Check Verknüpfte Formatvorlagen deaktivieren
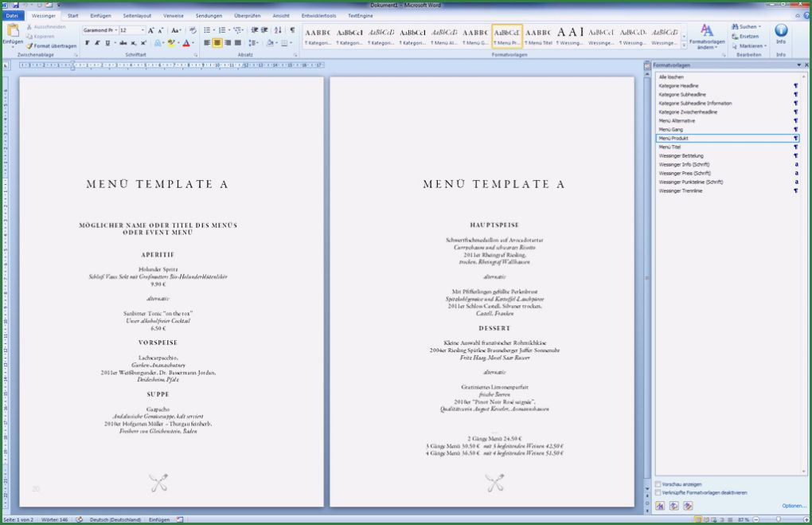This screenshot has height=525, width=812. [658, 492]
